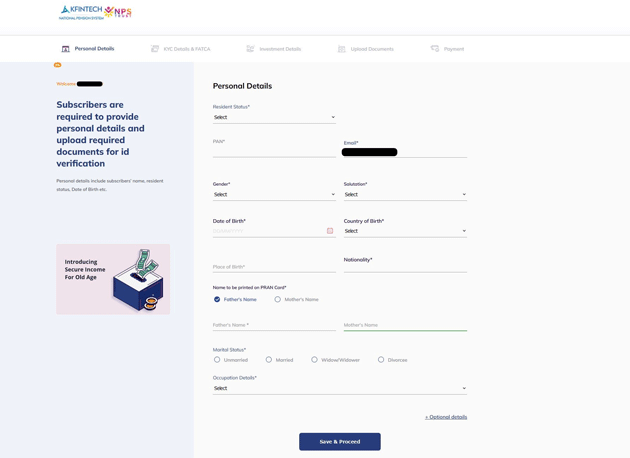
Task: Click the Save & Proceed button
Action: (x=339, y=441)
